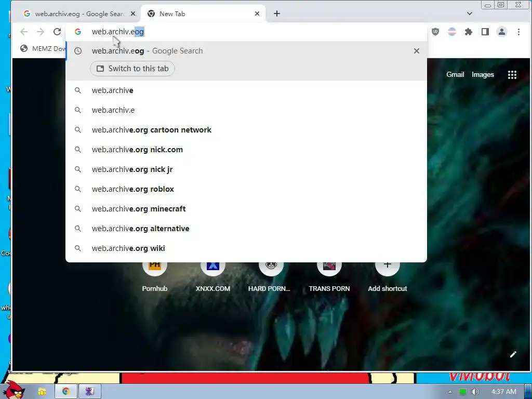Pick web.archive.org wiki suggestion
The image size is (532, 399).
click(x=246, y=248)
